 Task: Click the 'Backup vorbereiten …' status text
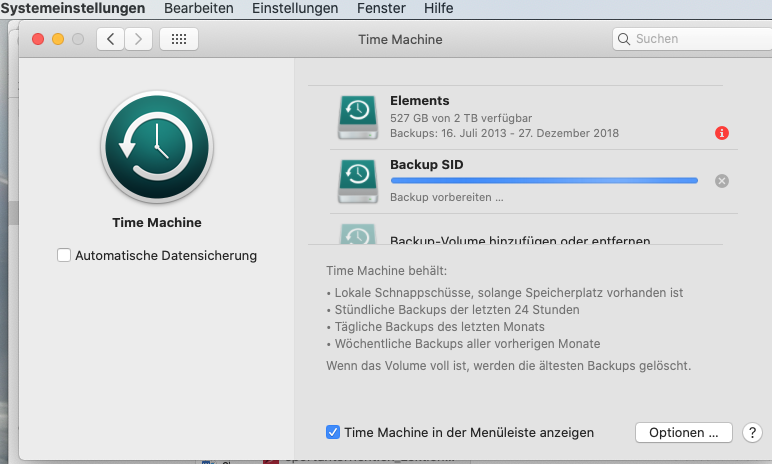tap(447, 197)
